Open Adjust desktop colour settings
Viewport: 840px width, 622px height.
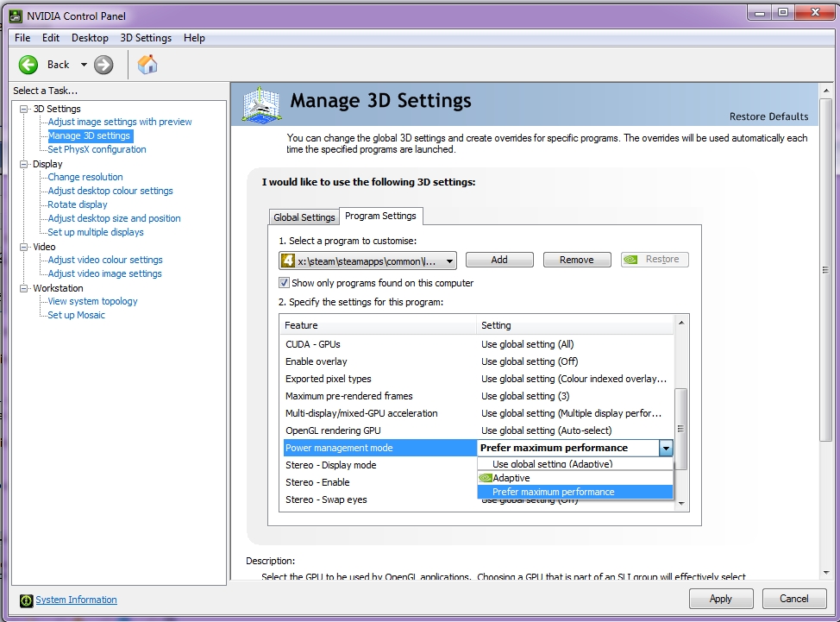(x=110, y=191)
